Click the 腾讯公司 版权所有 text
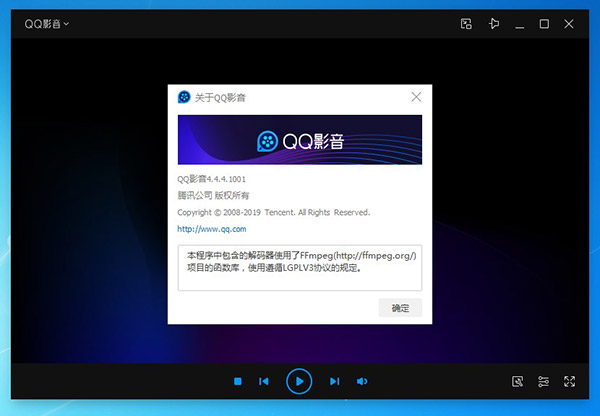The image size is (600, 416). click(x=213, y=196)
